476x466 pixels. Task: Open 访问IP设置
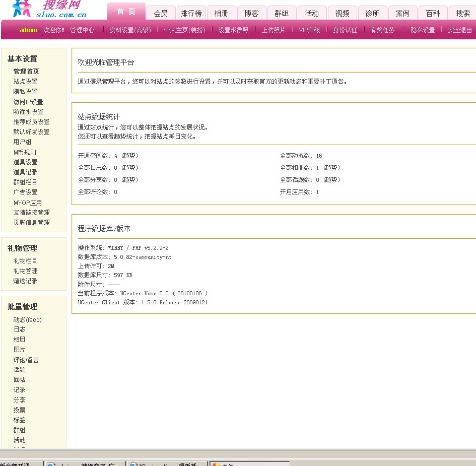(x=28, y=102)
